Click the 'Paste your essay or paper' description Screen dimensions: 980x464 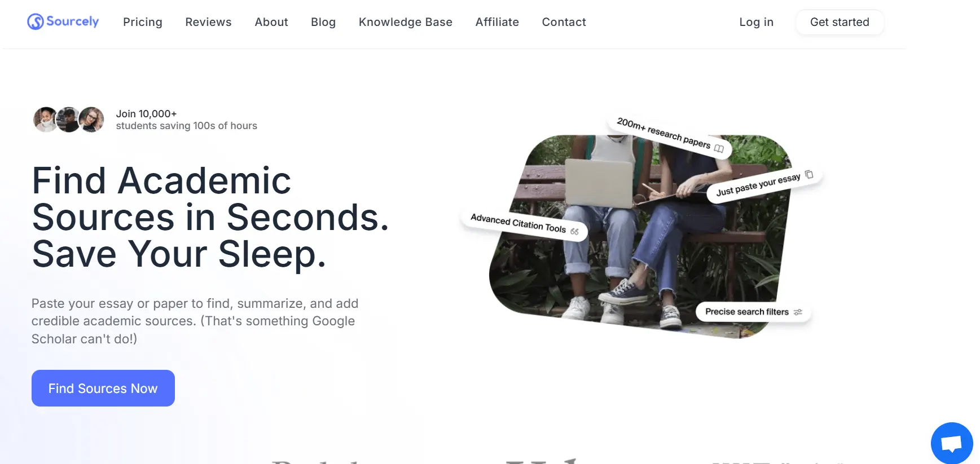[195, 321]
